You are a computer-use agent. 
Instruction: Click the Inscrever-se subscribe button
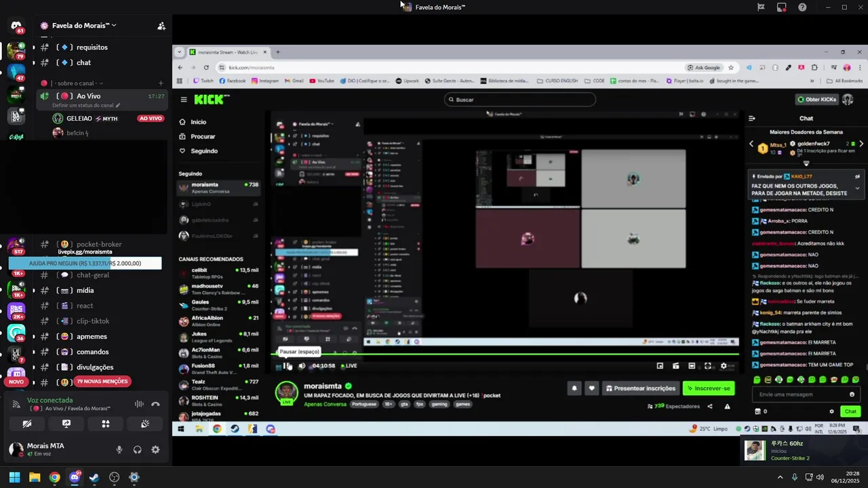point(709,388)
